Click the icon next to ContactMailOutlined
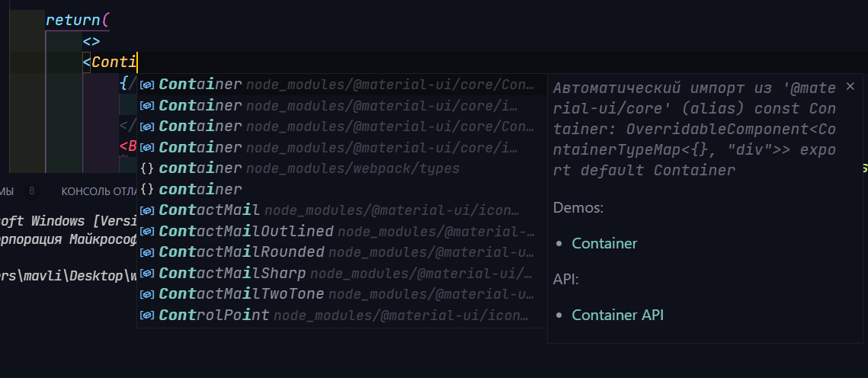This screenshot has height=378, width=868. (146, 232)
